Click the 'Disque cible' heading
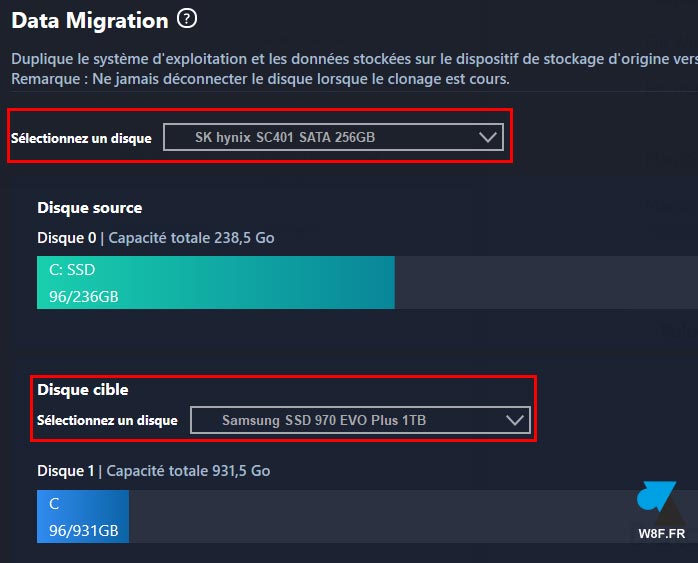Image resolution: width=698 pixels, height=563 pixels. coord(83,390)
